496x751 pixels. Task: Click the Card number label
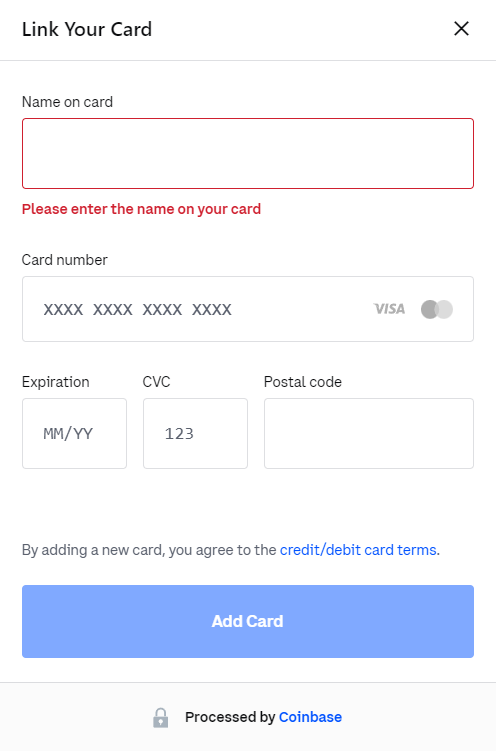click(x=65, y=260)
